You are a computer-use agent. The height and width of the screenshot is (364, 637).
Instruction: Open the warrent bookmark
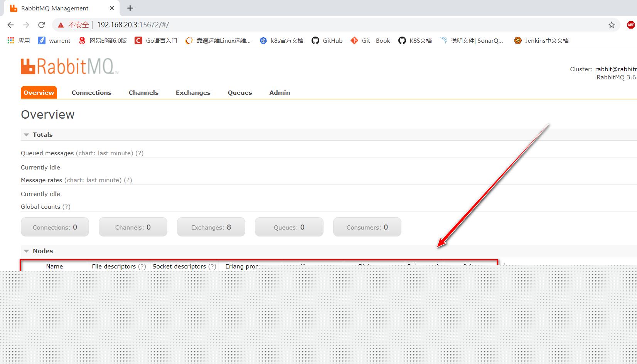(x=54, y=40)
